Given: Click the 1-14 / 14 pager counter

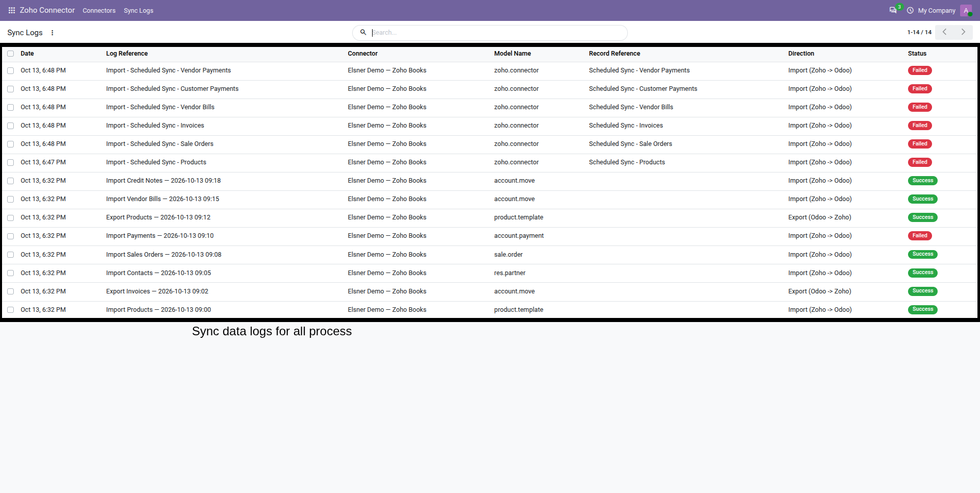Looking at the screenshot, I should pyautogui.click(x=919, y=32).
